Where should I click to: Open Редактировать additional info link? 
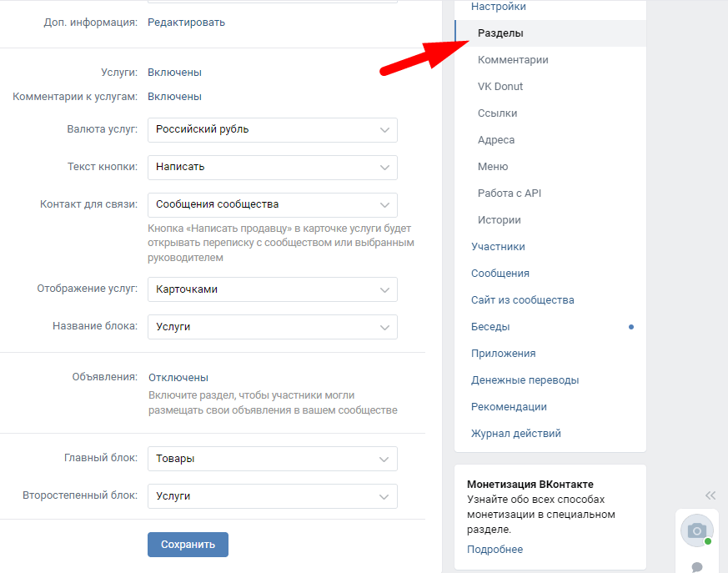coord(186,23)
